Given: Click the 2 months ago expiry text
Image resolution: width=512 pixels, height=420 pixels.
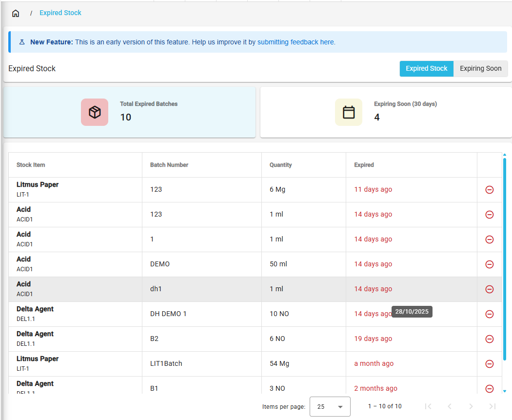Looking at the screenshot, I should coord(376,388).
